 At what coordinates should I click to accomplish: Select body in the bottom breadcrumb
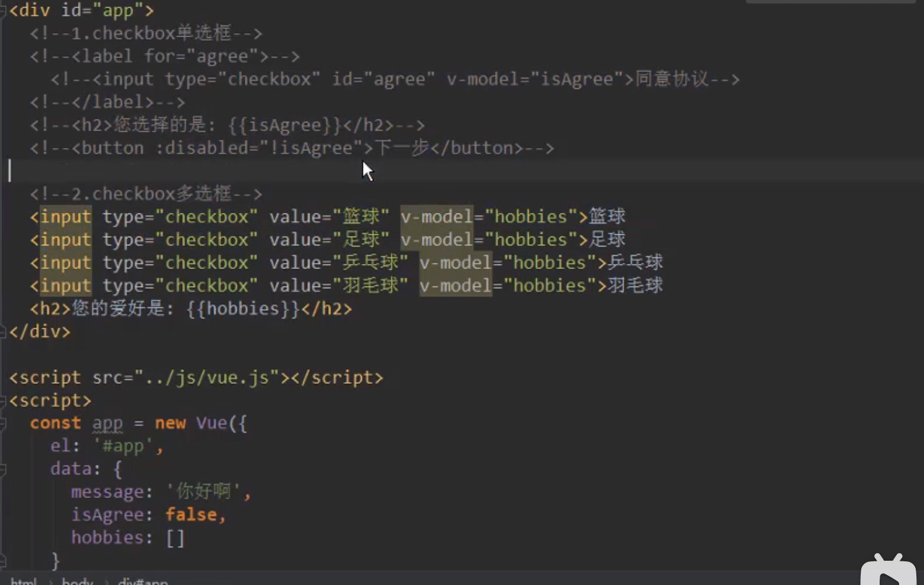click(77, 581)
